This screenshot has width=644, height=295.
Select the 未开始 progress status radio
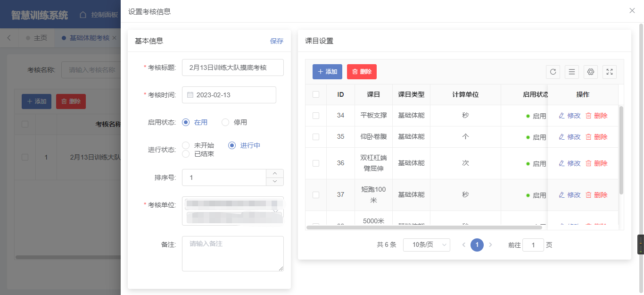[186, 145]
